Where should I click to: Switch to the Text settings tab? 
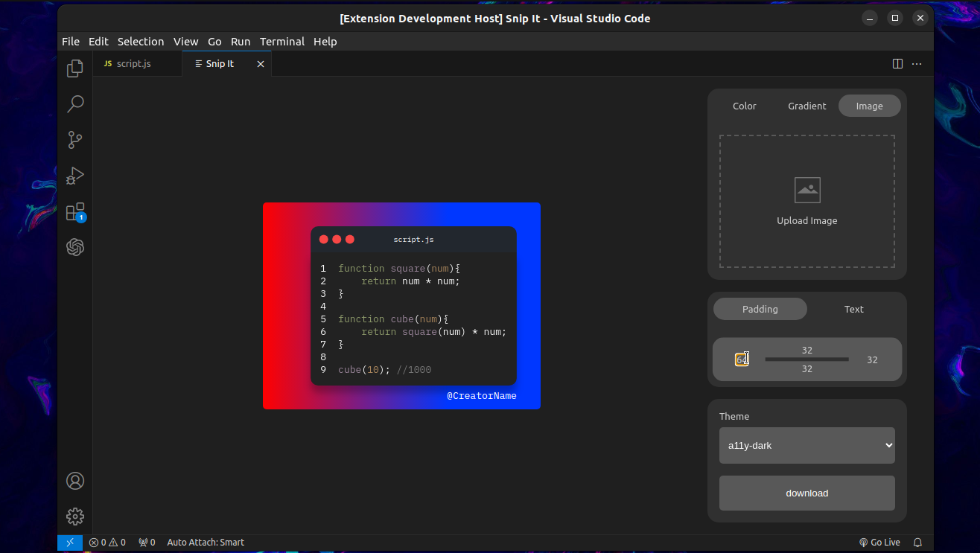(x=854, y=309)
